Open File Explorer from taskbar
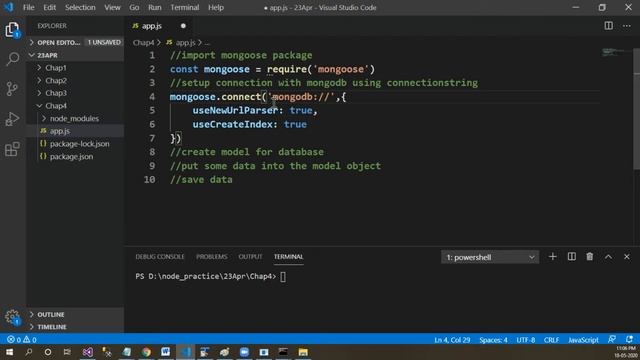Image resolution: width=640 pixels, height=360 pixels. click(x=303, y=352)
